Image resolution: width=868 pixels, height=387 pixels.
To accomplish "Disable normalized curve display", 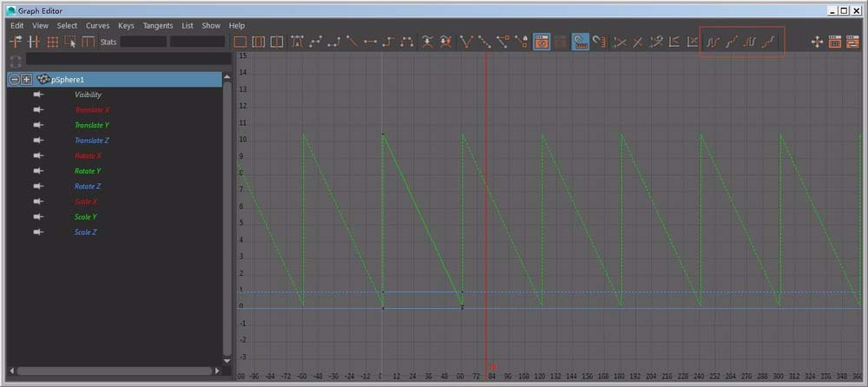I will click(638, 42).
